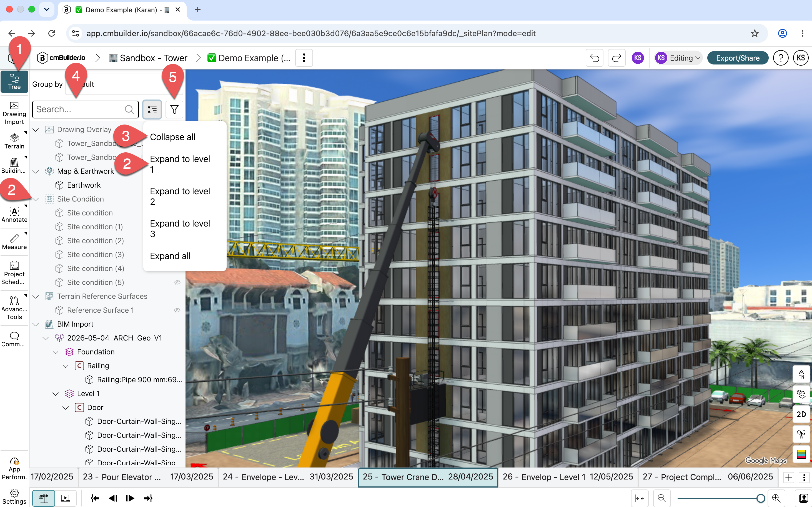This screenshot has height=507, width=812.
Task: Choose Expand all from menu
Action: (x=185, y=256)
